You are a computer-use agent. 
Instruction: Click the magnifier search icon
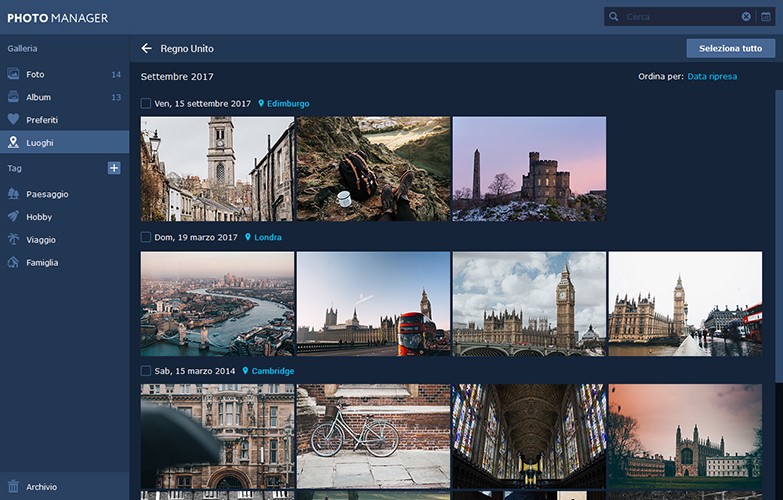pyautogui.click(x=614, y=16)
